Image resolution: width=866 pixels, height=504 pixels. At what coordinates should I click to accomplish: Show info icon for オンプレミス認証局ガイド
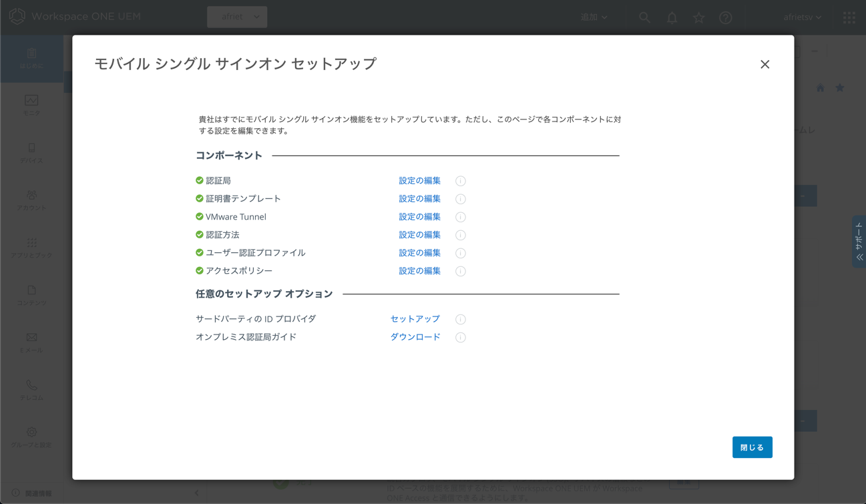point(461,337)
